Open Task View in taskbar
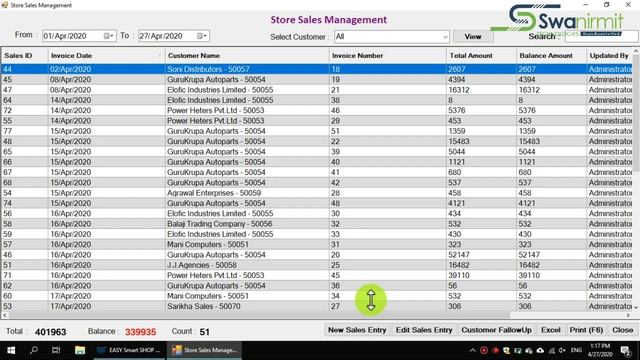 tap(56, 350)
